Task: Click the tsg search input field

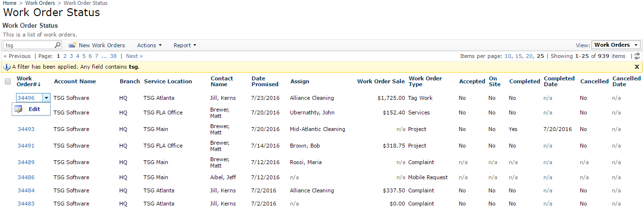Action: tap(29, 45)
